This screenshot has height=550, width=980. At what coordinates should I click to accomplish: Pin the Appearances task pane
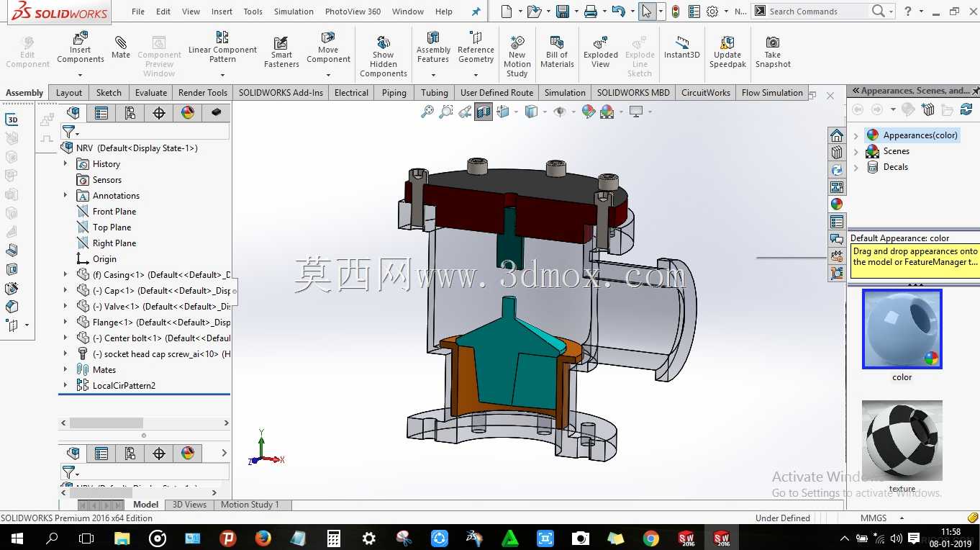[976, 91]
